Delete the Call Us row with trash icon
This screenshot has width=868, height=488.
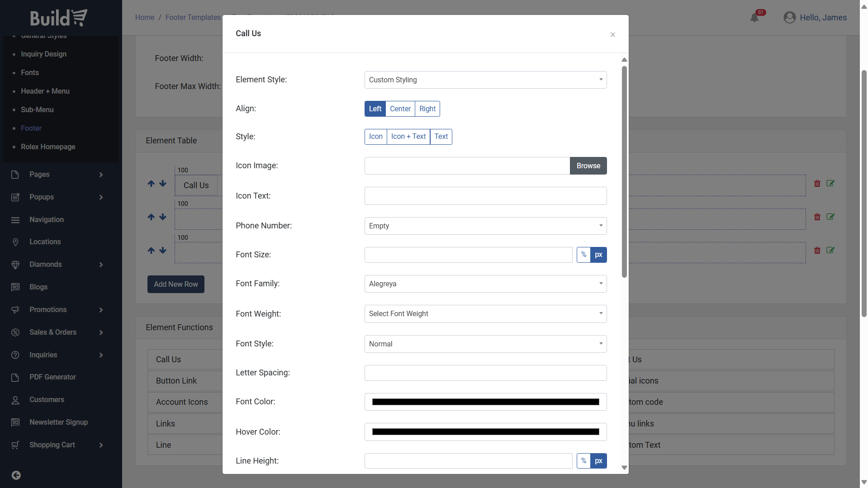pos(817,184)
